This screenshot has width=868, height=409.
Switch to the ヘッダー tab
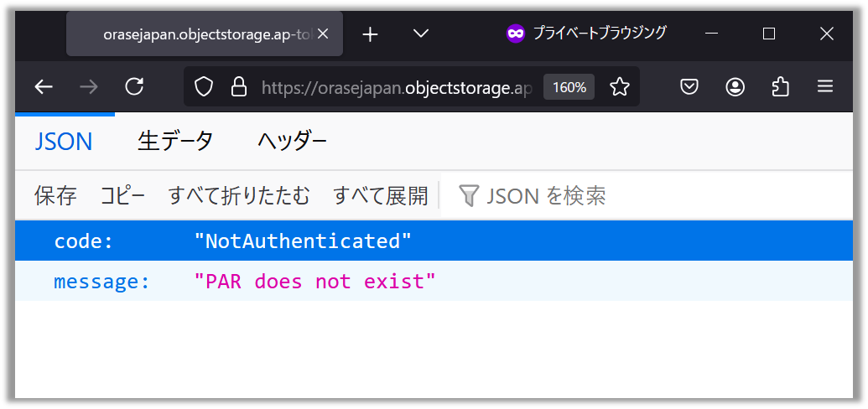click(292, 141)
